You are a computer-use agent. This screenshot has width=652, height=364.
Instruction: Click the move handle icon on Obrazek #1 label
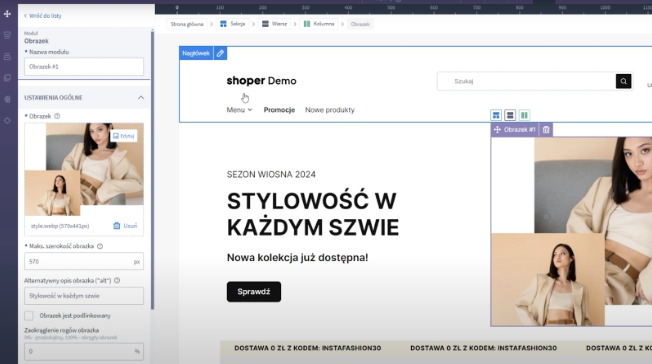click(x=497, y=130)
